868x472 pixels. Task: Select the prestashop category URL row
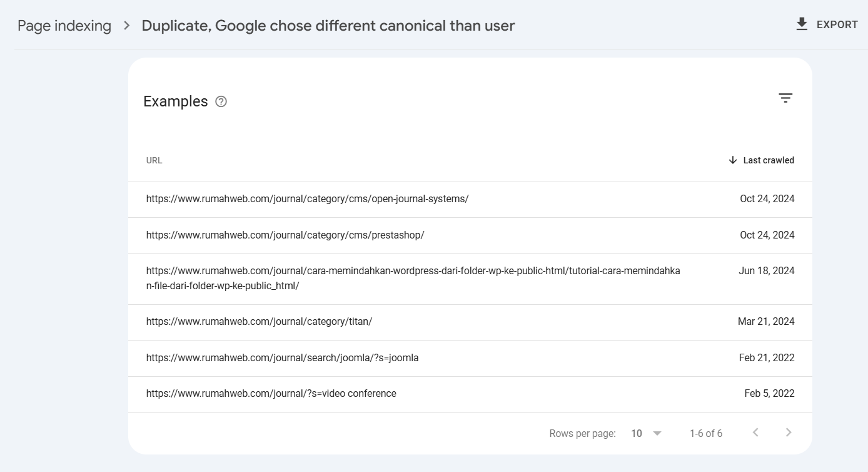(x=470, y=235)
